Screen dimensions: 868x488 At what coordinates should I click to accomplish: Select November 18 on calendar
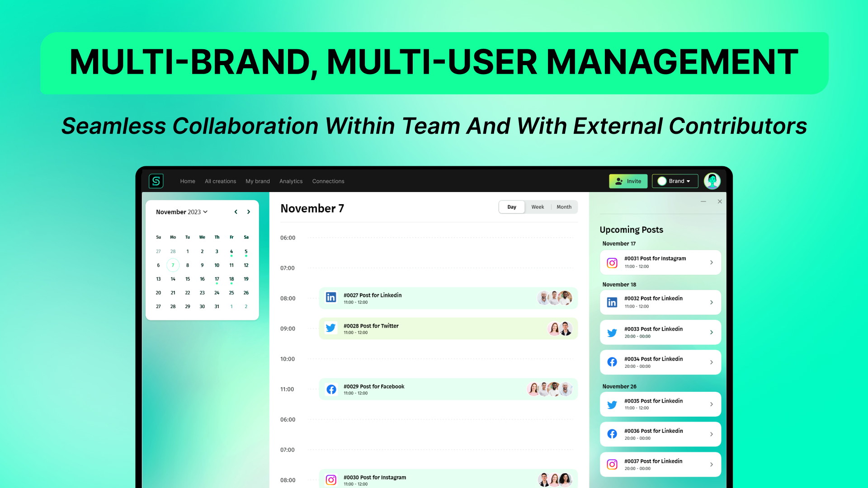(232, 279)
